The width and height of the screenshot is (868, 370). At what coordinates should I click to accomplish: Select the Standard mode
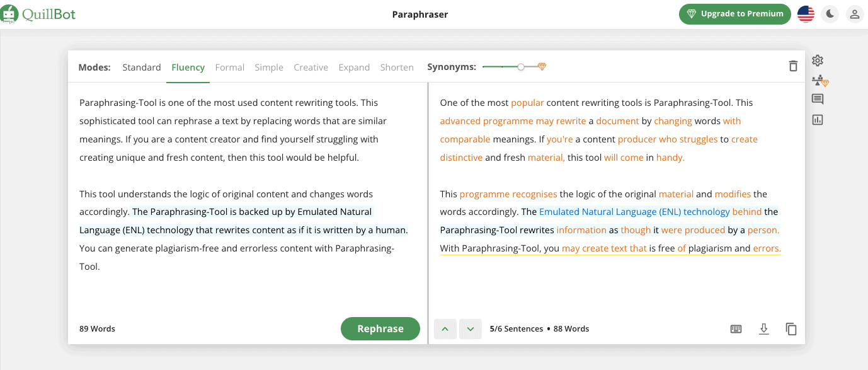pyautogui.click(x=142, y=67)
